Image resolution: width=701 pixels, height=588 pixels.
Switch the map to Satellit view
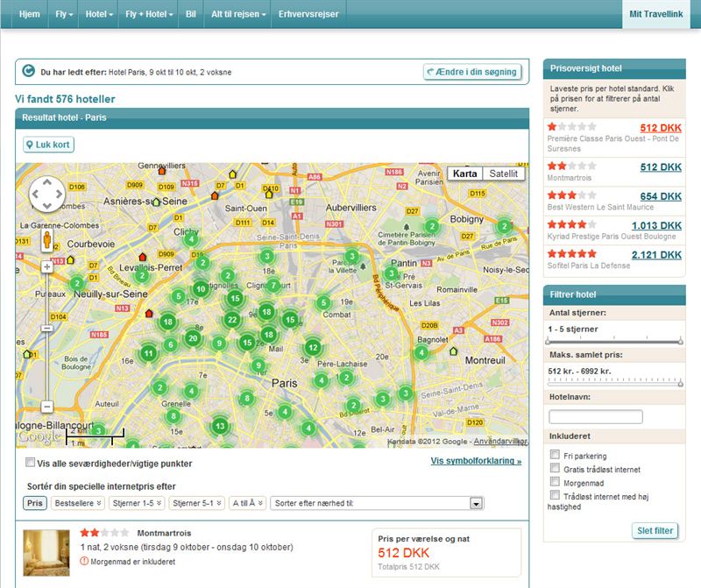tap(504, 174)
